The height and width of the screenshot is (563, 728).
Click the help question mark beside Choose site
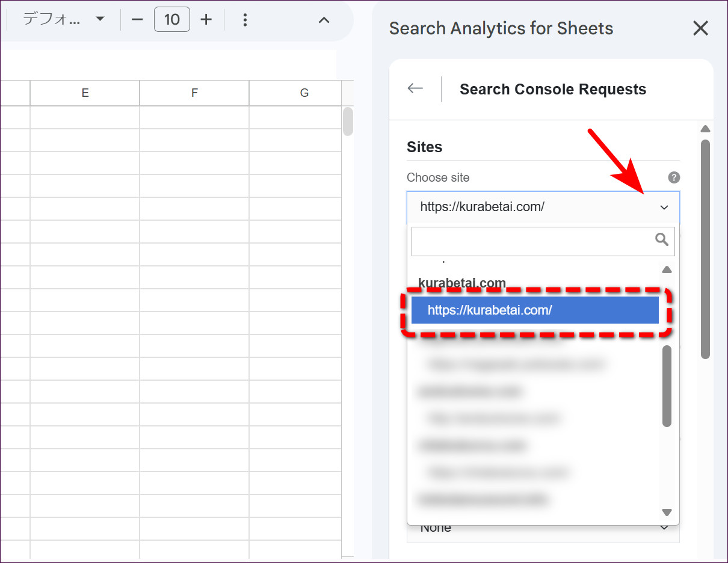(674, 177)
